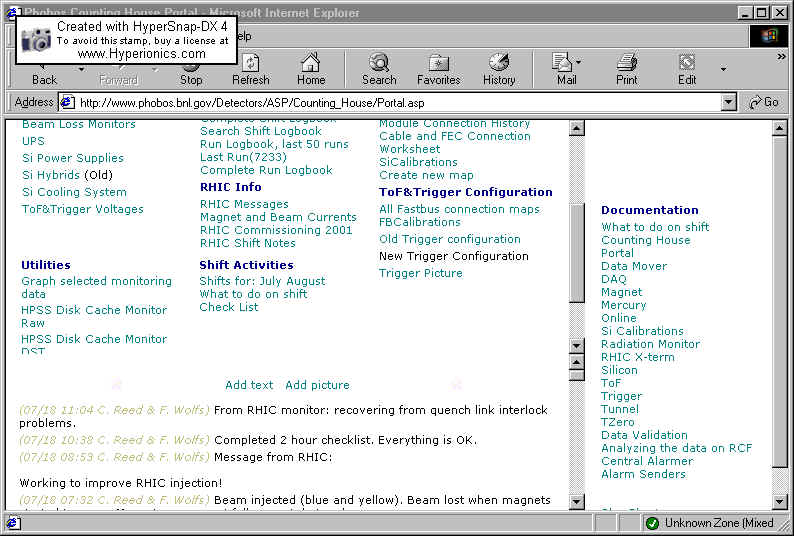Open Central Alarmer documentation link
794x536 pixels.
(x=647, y=461)
